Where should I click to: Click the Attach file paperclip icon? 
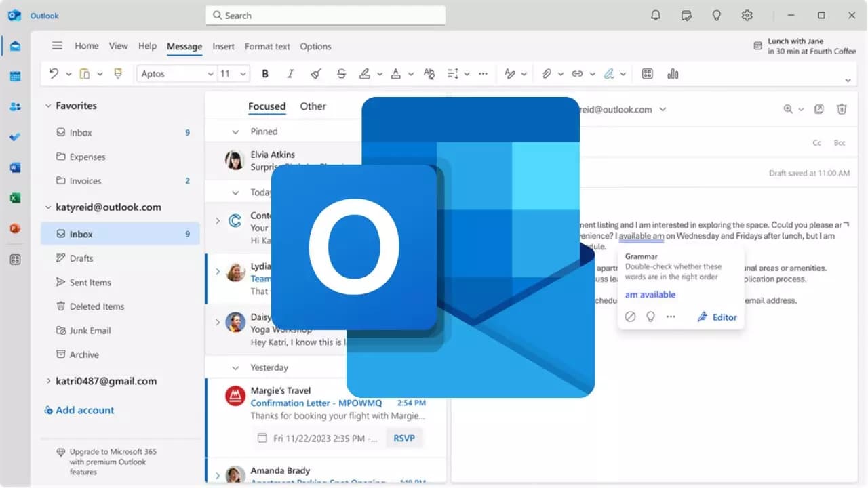coord(547,74)
